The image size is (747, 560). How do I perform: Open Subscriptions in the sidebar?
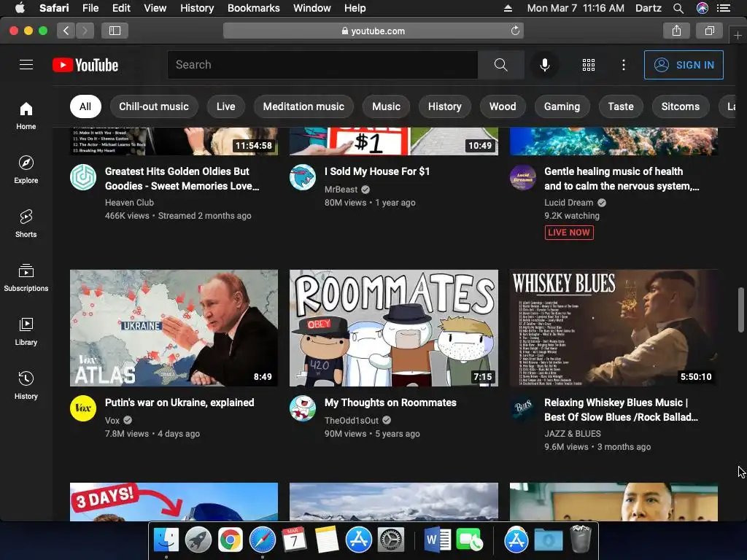[26, 277]
